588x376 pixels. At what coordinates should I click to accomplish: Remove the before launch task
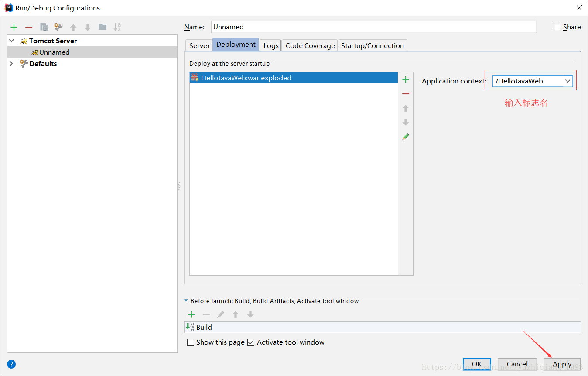[206, 314]
